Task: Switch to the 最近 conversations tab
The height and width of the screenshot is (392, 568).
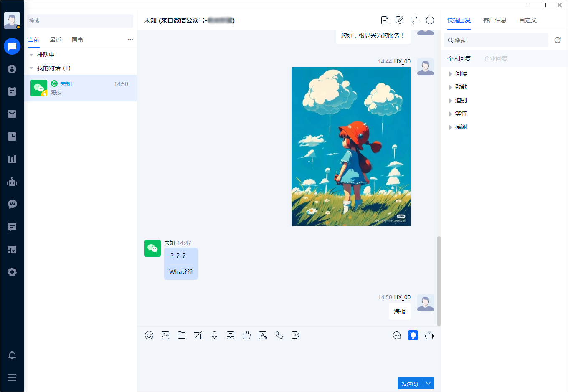Action: tap(56, 40)
